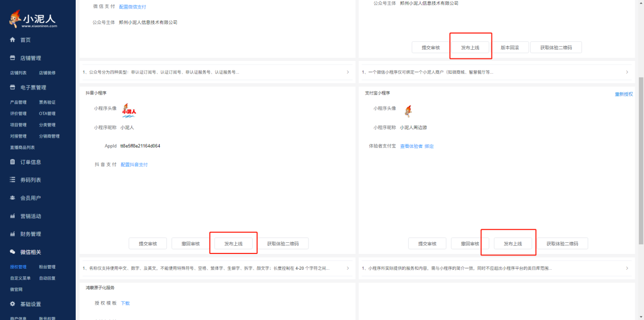
Task: Click 撤回审核 in the 支付宝小程序 panel
Action: pos(470,244)
